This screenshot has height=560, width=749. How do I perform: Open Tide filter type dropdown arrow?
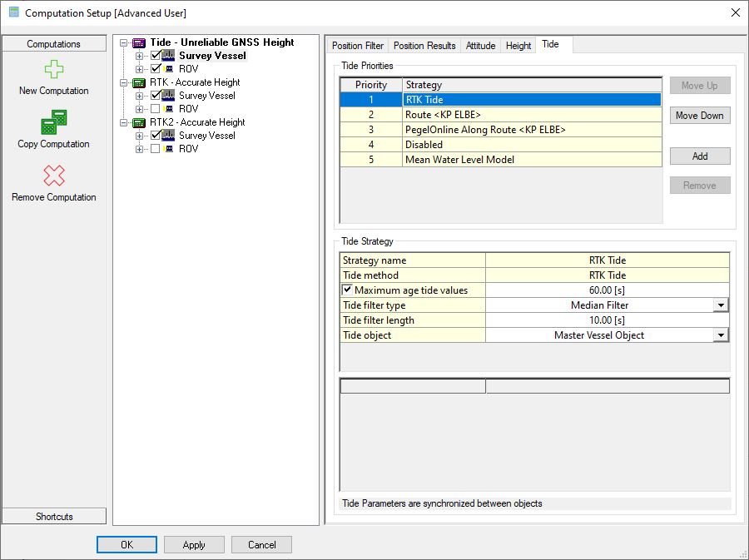point(721,305)
